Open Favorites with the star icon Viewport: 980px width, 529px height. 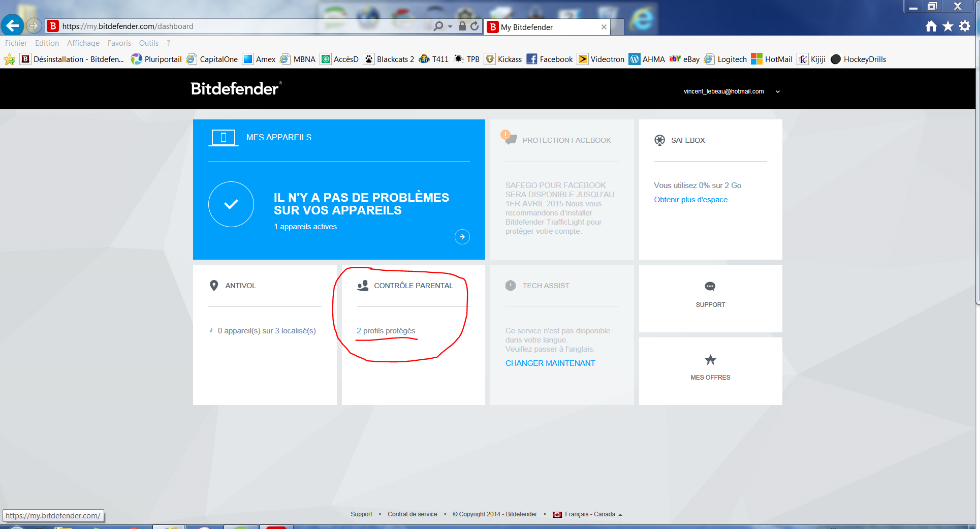click(x=948, y=26)
